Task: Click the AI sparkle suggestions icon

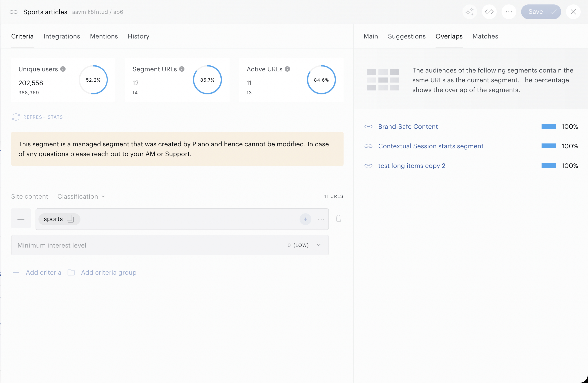Action: pyautogui.click(x=469, y=12)
